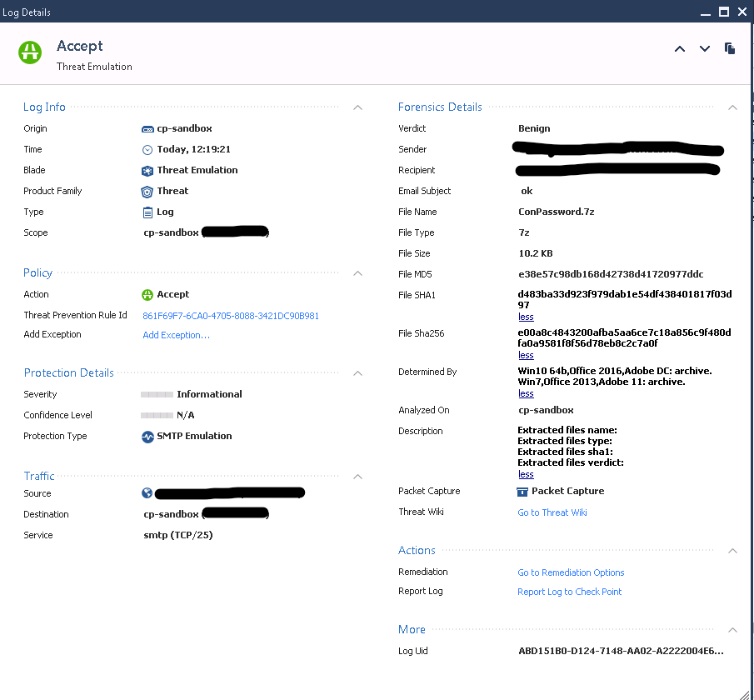Click the green Accept icon in Policy Action
The width and height of the screenshot is (754, 700).
(x=147, y=294)
